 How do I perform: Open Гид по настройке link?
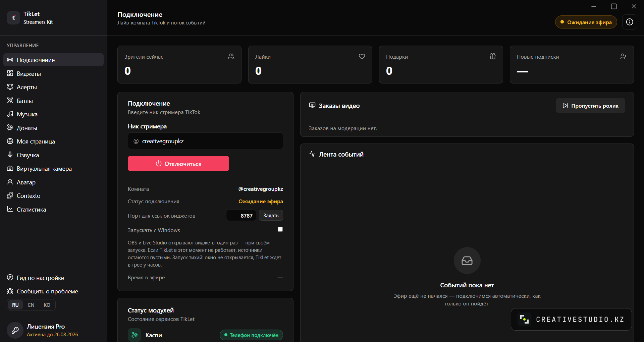tap(54, 278)
